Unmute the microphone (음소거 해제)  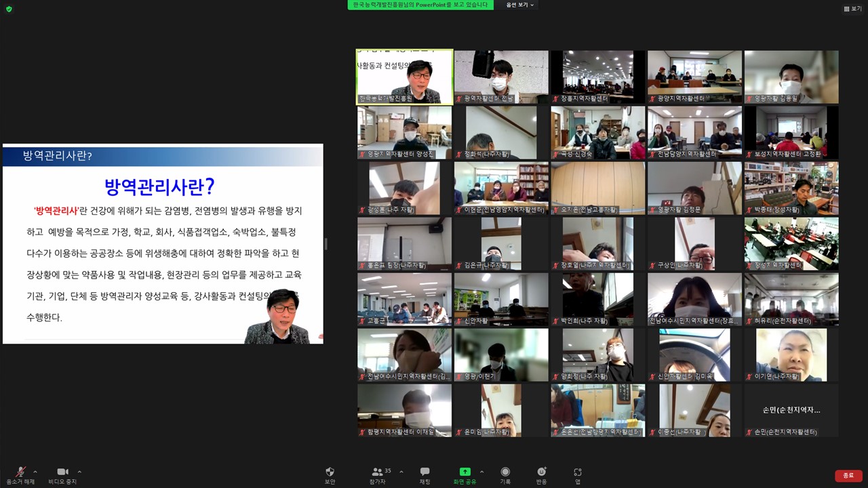tap(20, 472)
